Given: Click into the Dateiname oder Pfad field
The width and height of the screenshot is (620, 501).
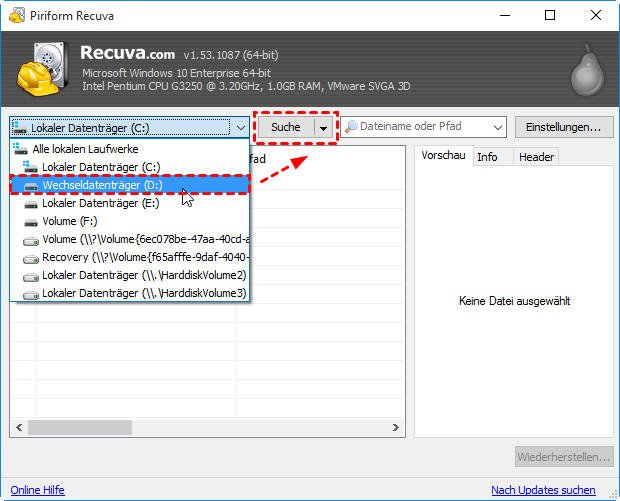Looking at the screenshot, I should [423, 127].
